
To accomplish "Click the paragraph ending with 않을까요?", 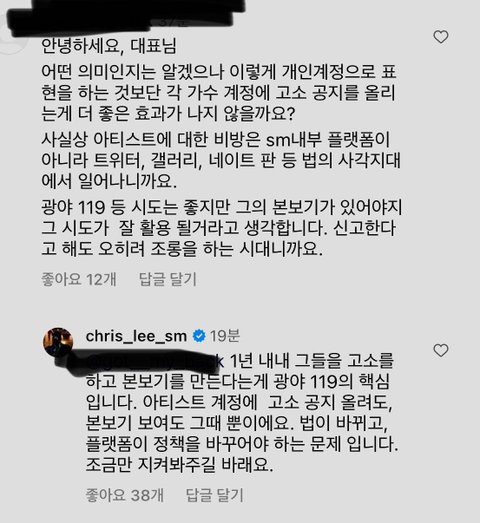I will 218,93.
